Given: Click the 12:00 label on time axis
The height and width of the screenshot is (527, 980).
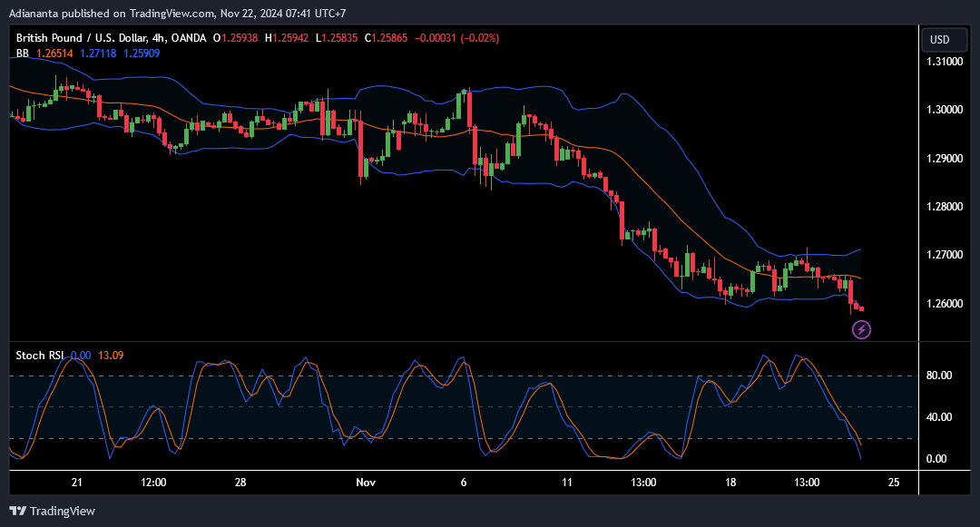Looking at the screenshot, I should point(153,482).
